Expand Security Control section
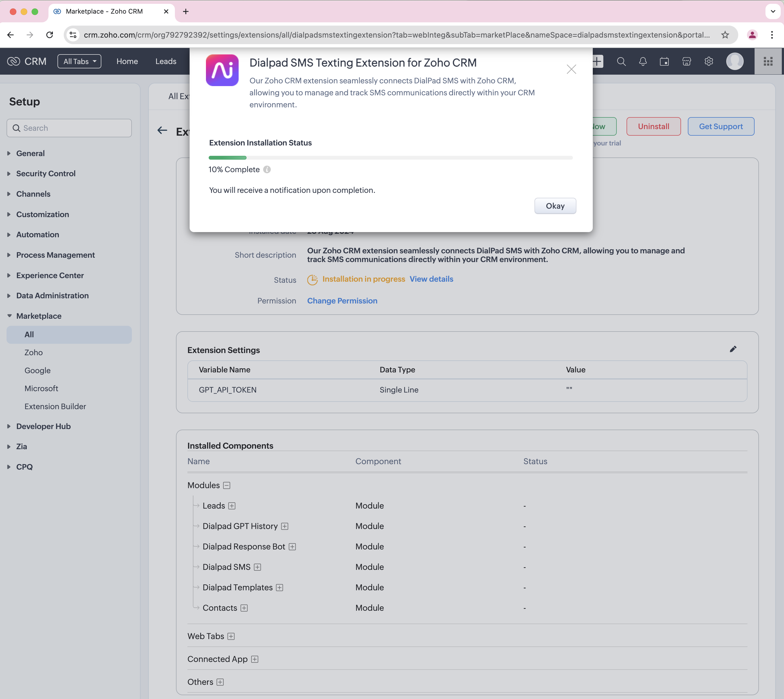The height and width of the screenshot is (699, 784). point(46,174)
